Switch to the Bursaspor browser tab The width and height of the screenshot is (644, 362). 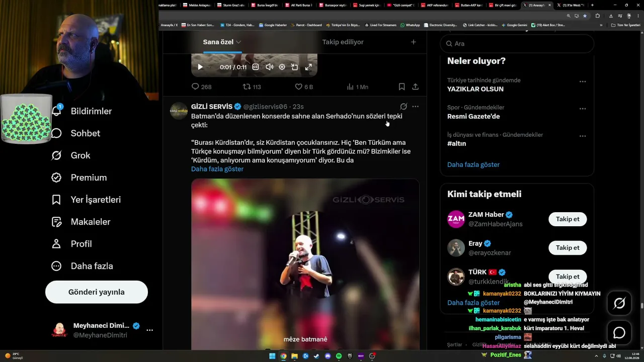click(x=333, y=5)
